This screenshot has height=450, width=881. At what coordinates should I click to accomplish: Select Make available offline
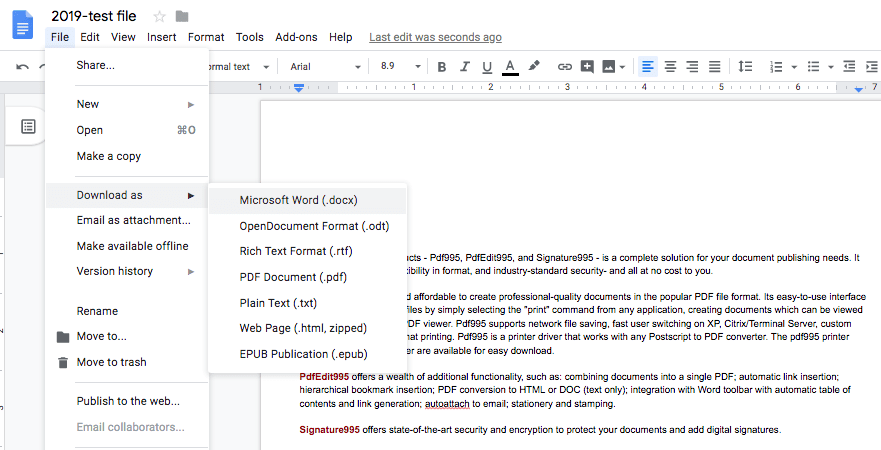point(127,246)
